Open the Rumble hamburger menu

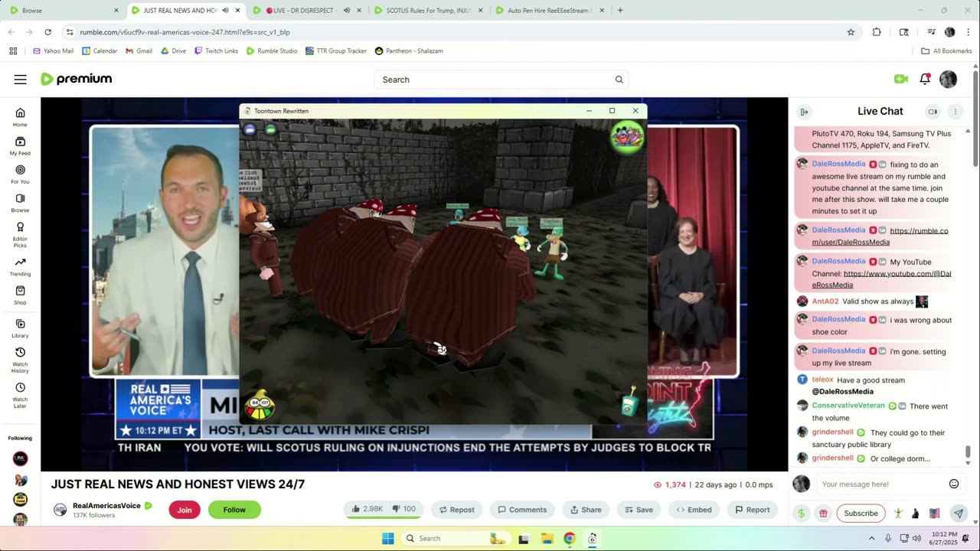point(20,80)
